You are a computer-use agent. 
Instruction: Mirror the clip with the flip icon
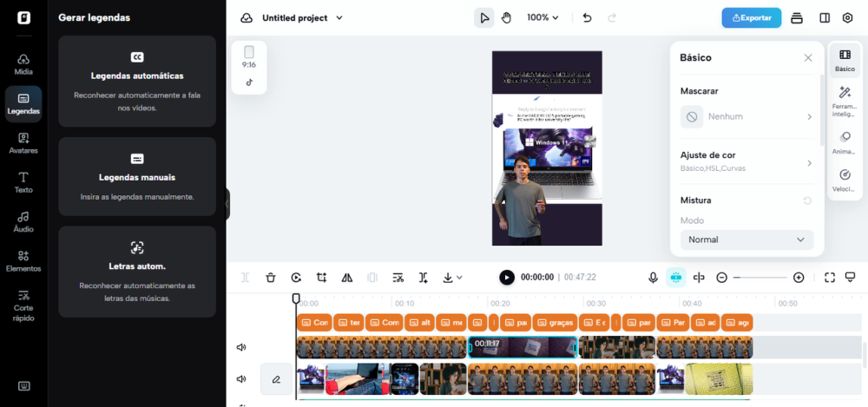[347, 278]
